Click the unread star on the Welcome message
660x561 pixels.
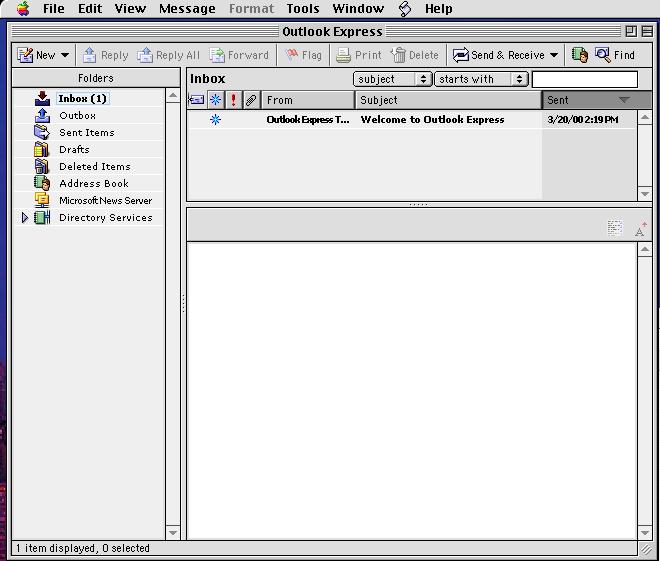[215, 120]
